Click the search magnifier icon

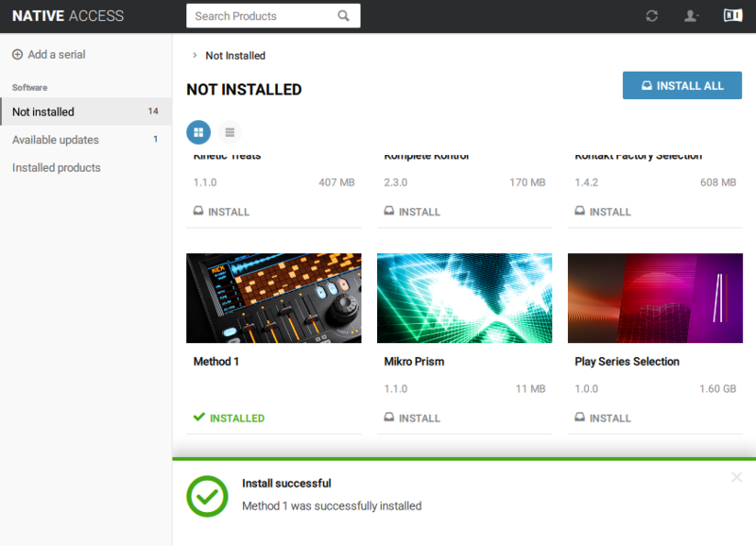(x=343, y=16)
